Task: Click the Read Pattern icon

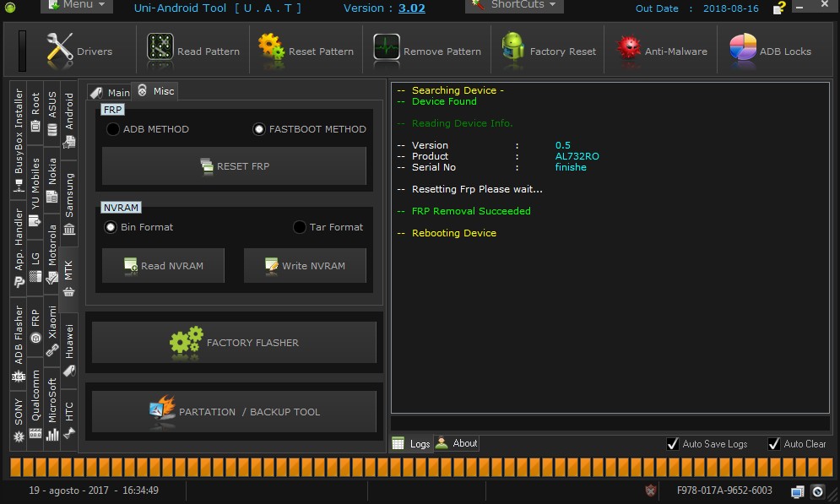Action: point(160,47)
